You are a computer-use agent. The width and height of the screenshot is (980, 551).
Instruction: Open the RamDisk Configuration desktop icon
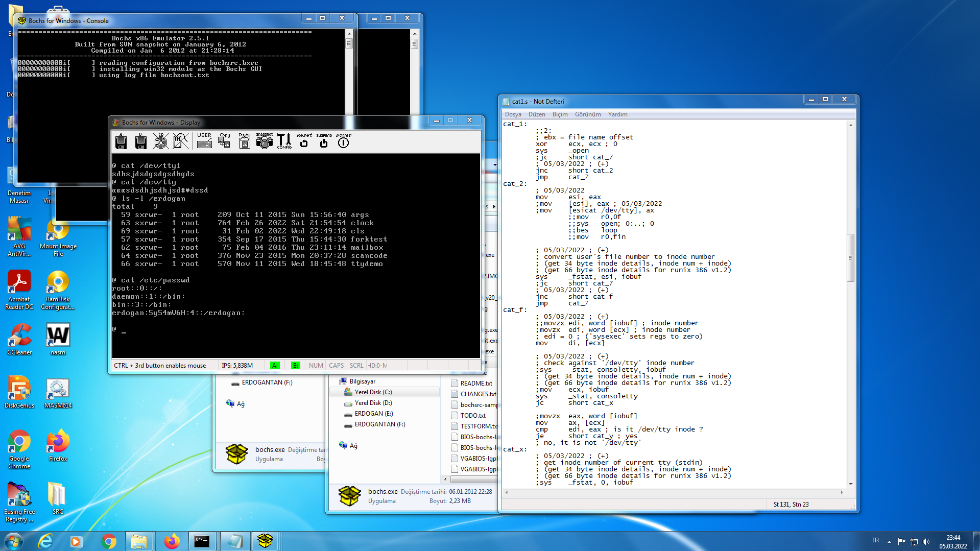click(58, 290)
